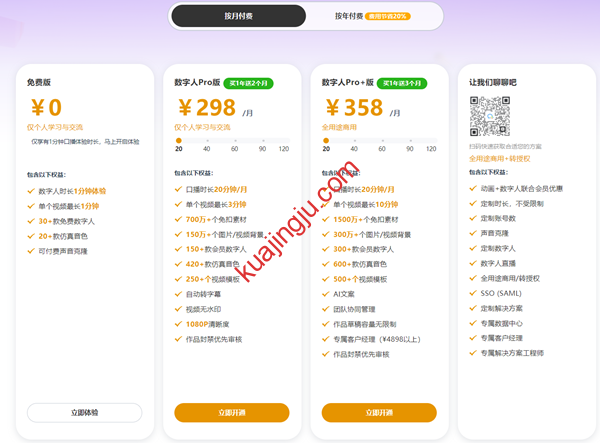
Task: Click 声音克隆 feature
Action: pyautogui.click(x=494, y=233)
